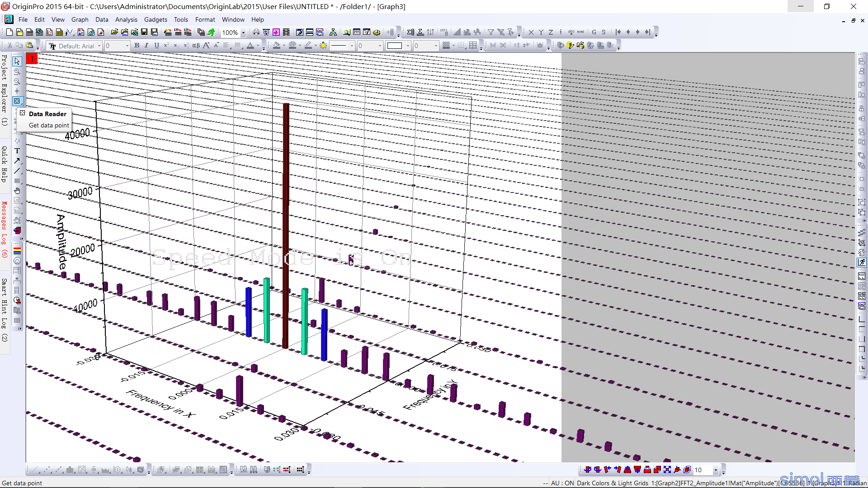The height and width of the screenshot is (488, 868).
Task: Click the fill color bucket swatch
Action: (277, 46)
